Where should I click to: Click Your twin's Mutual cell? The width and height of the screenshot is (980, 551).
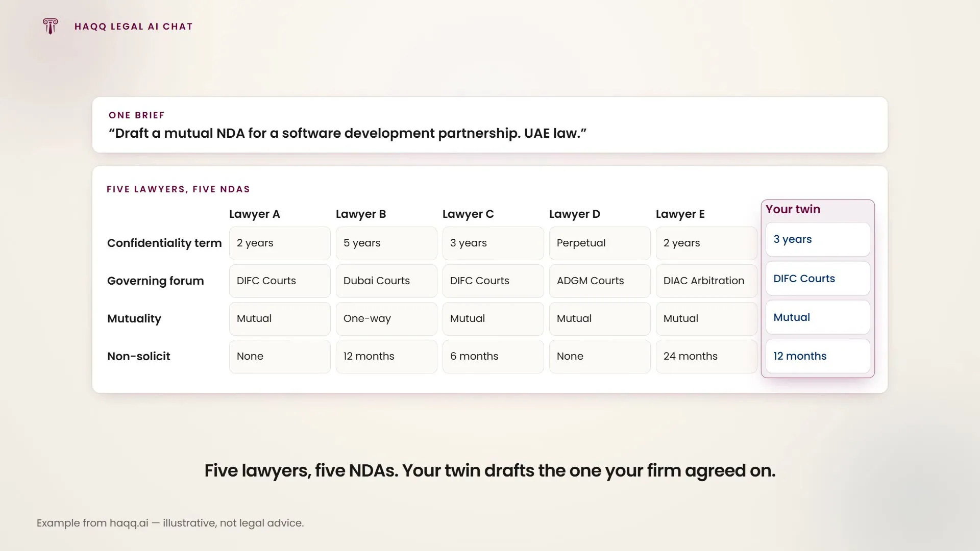click(818, 317)
